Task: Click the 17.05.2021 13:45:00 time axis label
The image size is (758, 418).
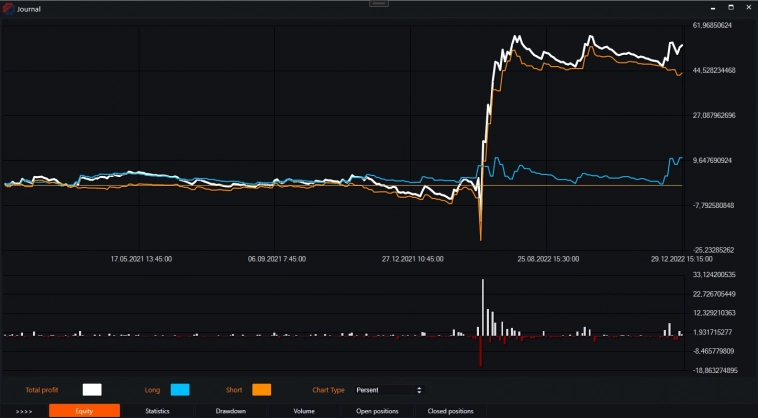Action: (x=141, y=258)
